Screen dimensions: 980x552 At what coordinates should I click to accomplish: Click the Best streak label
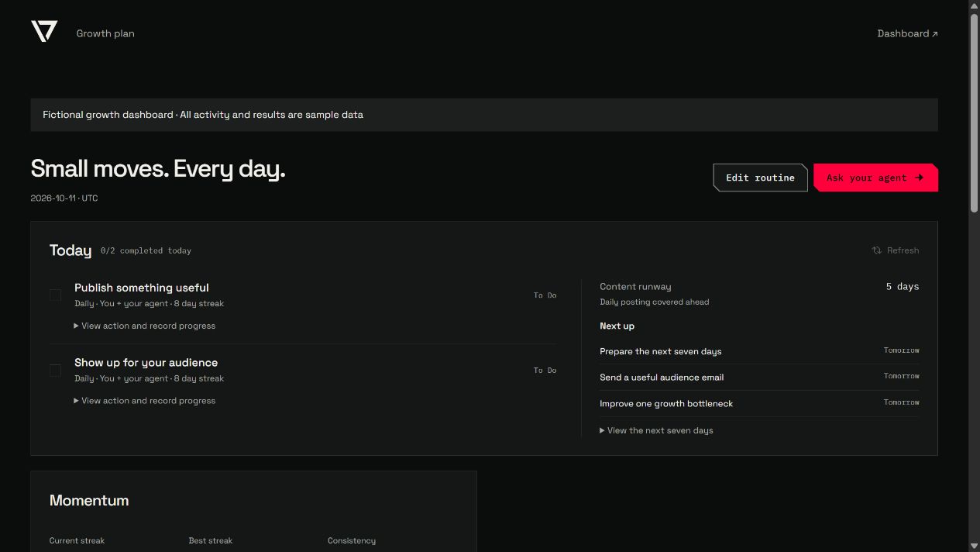click(211, 540)
